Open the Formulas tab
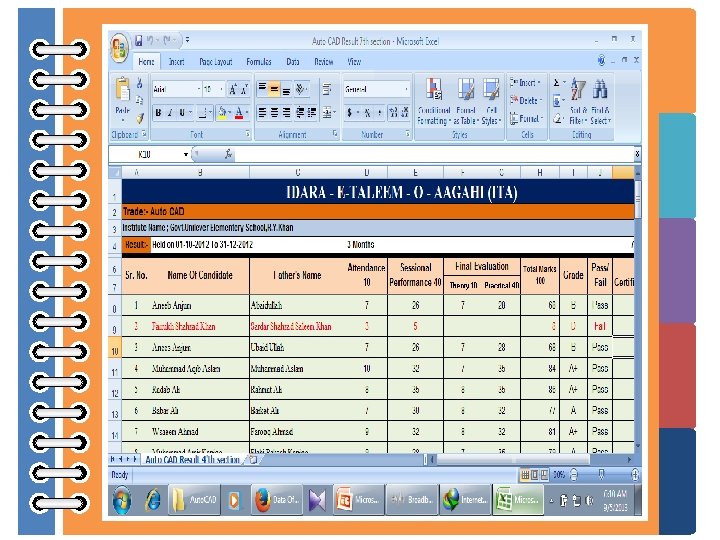 click(x=259, y=62)
